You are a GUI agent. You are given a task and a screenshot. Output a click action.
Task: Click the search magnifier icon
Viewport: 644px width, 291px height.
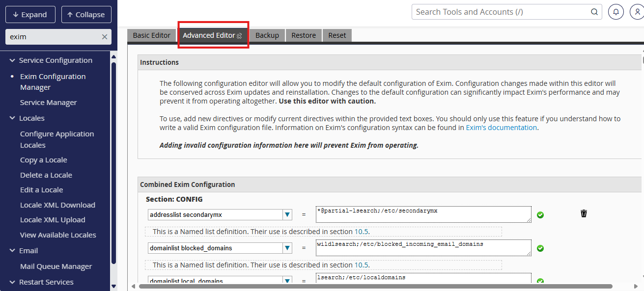pyautogui.click(x=594, y=12)
